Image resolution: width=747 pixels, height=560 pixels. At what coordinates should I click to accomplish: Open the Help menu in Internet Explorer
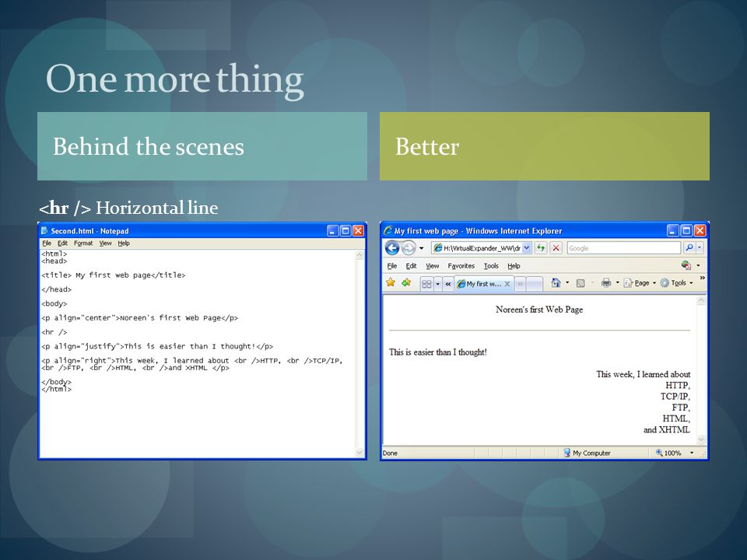[x=514, y=266]
